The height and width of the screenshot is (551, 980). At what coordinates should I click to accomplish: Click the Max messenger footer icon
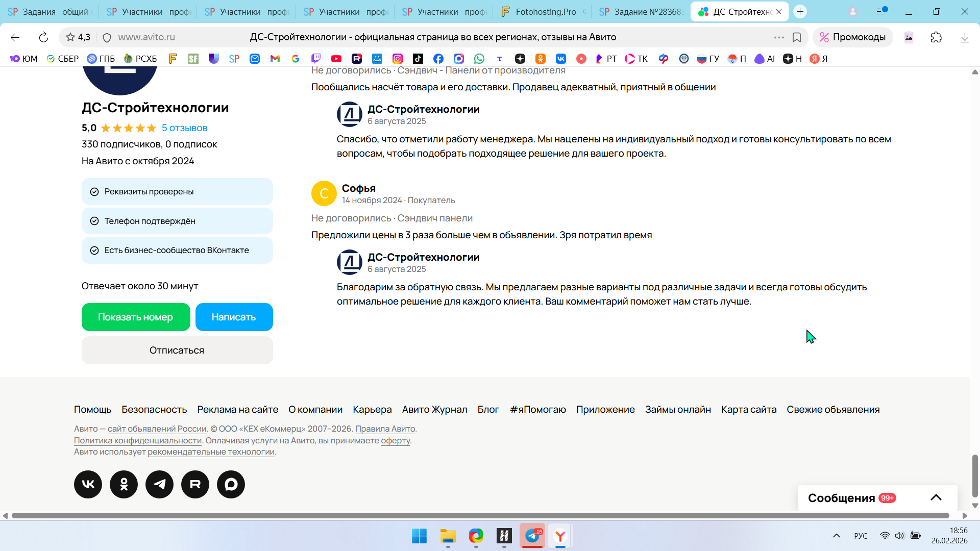pyautogui.click(x=231, y=484)
